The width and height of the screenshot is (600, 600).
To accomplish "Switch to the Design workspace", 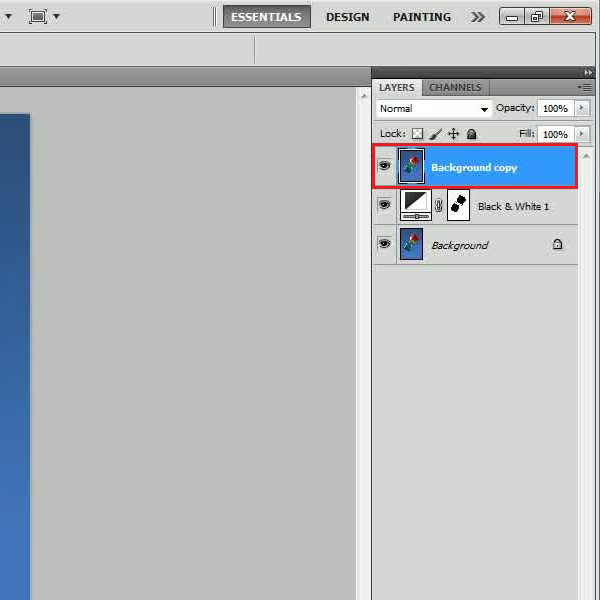I will click(347, 17).
